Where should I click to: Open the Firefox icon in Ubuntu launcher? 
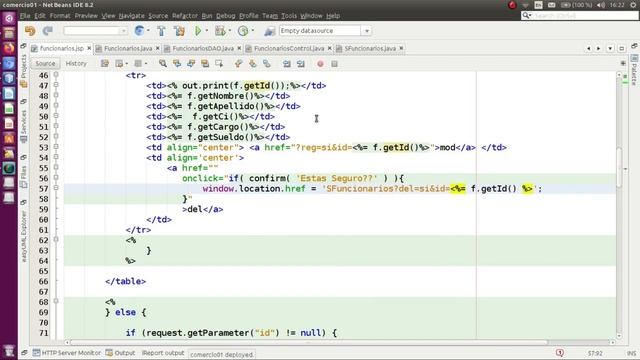coord(9,48)
